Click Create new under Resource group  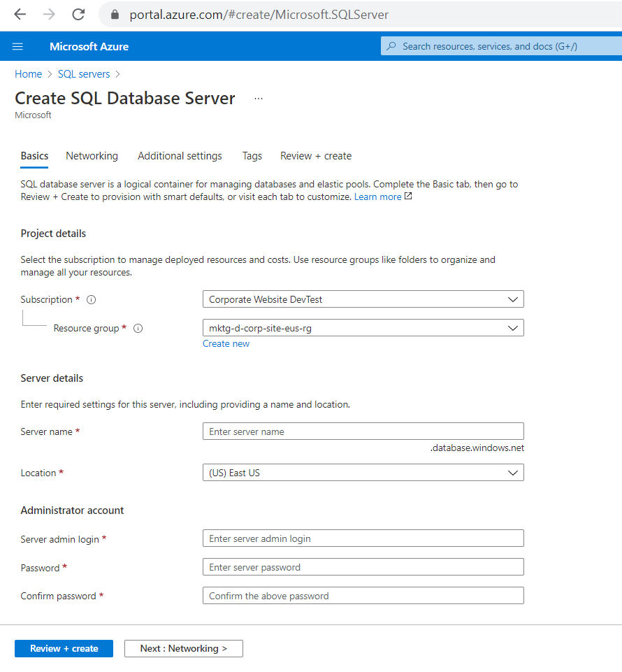click(226, 343)
